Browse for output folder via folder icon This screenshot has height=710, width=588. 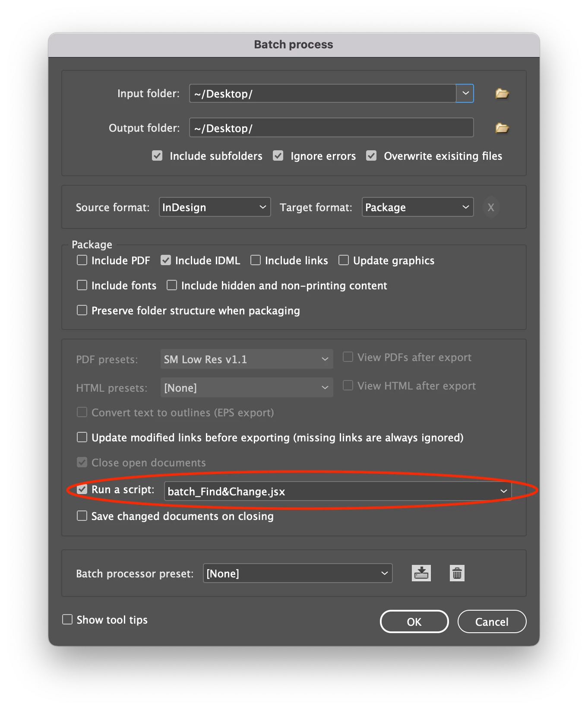pos(502,128)
